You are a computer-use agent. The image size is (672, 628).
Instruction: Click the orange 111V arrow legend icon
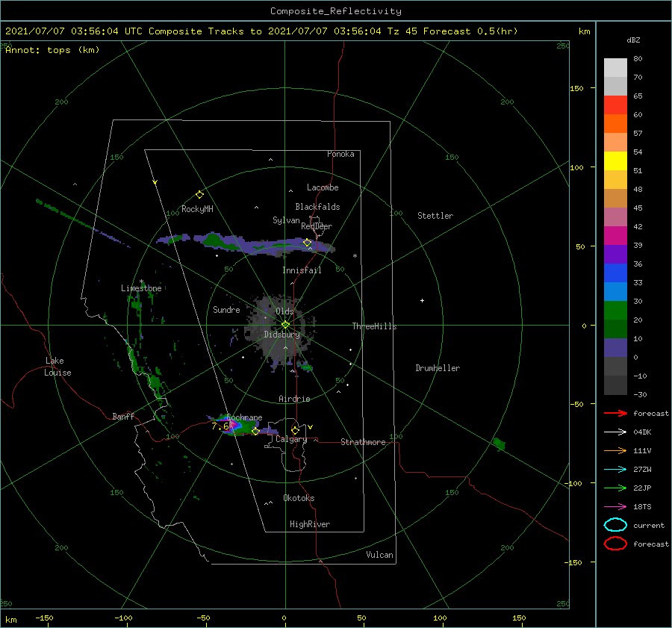click(615, 450)
